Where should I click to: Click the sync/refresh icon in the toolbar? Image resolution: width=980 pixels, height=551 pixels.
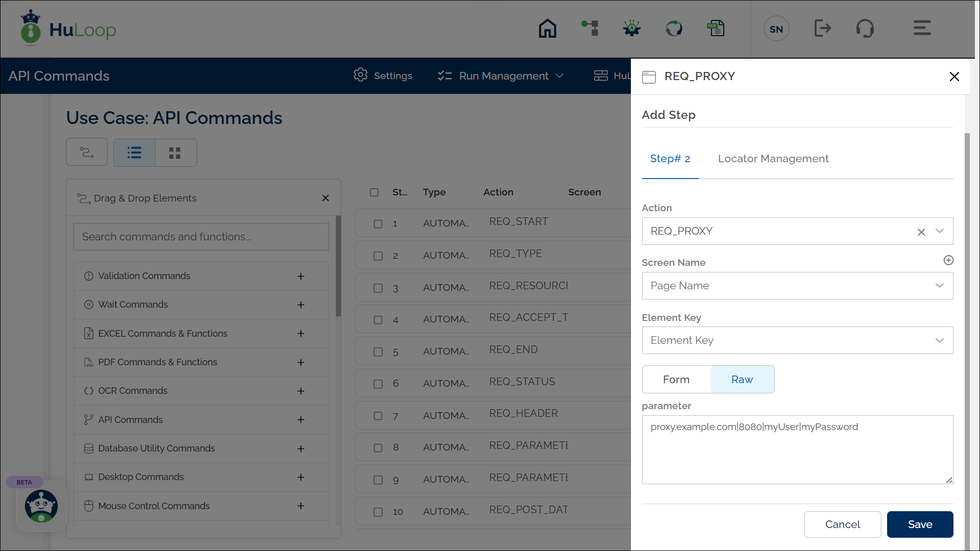[x=674, y=29]
